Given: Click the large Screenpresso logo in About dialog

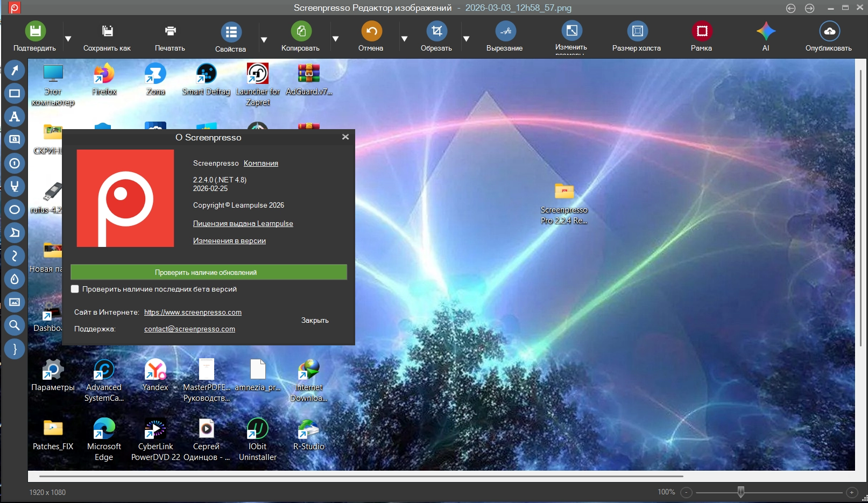Looking at the screenshot, I should pos(125,199).
